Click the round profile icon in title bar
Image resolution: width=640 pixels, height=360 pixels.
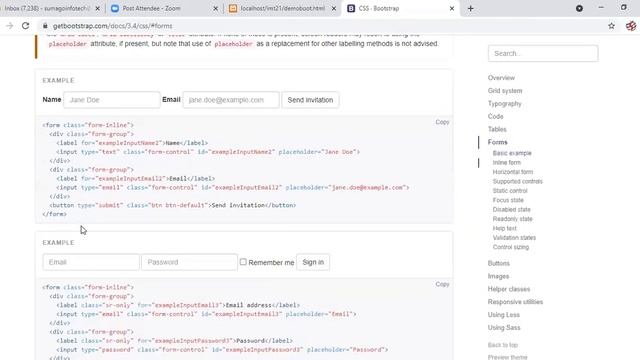pyautogui.click(x=579, y=8)
